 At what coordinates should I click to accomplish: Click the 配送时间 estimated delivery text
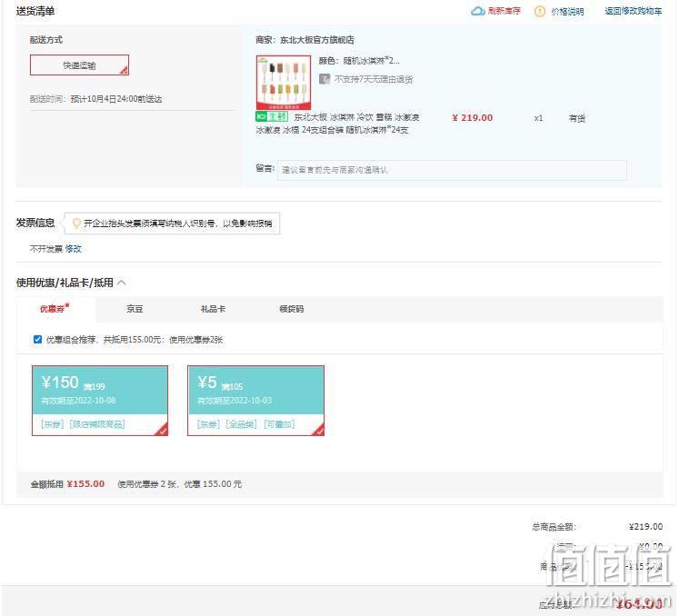[95, 99]
